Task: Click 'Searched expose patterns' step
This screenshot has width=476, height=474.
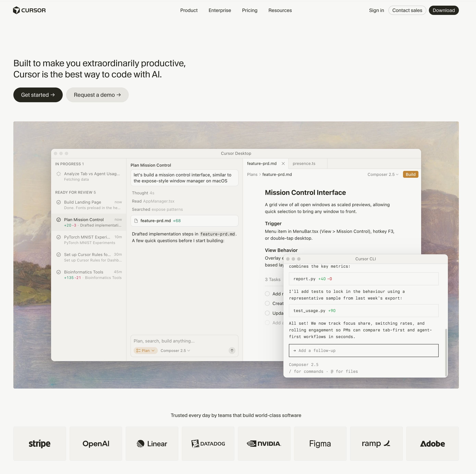Action: (157, 209)
